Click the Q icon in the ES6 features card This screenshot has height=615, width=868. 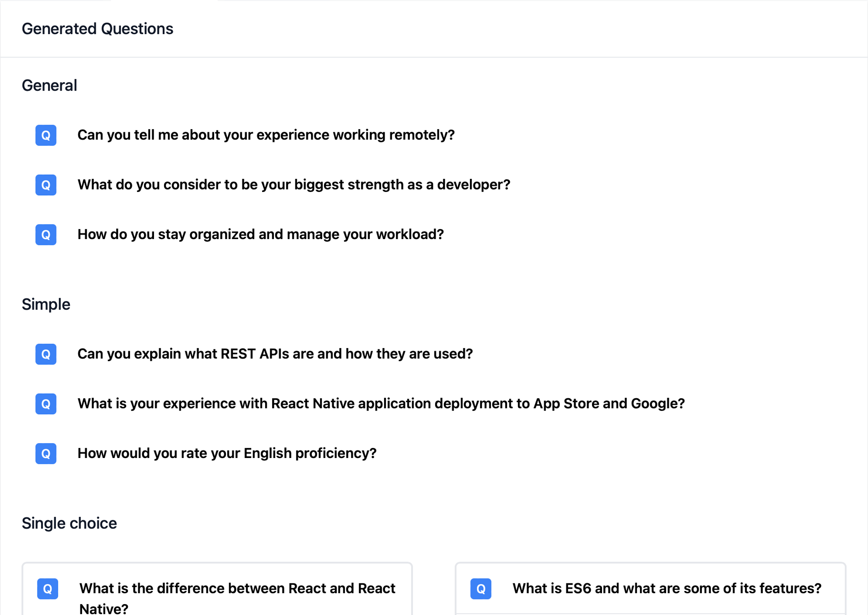(481, 588)
